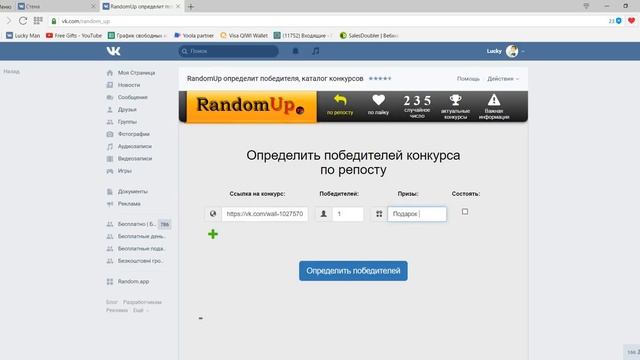
Task: Open 'Документы' in sidebar
Action: [133, 191]
